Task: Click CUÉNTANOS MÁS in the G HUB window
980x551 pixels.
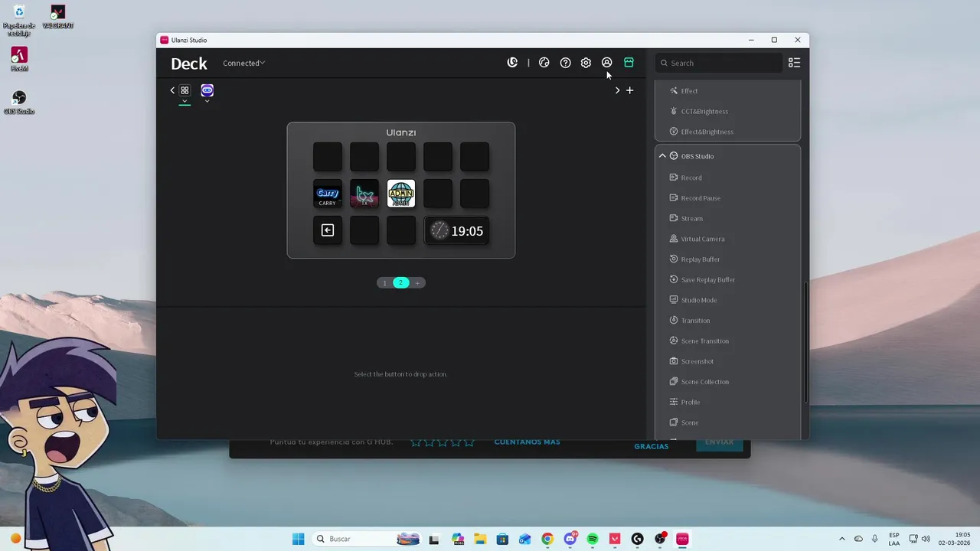Action: click(527, 442)
